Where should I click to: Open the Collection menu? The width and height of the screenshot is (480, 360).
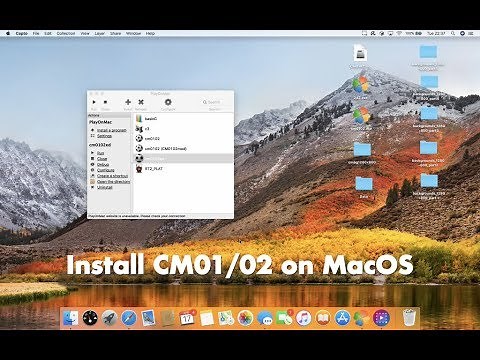[x=66, y=33]
